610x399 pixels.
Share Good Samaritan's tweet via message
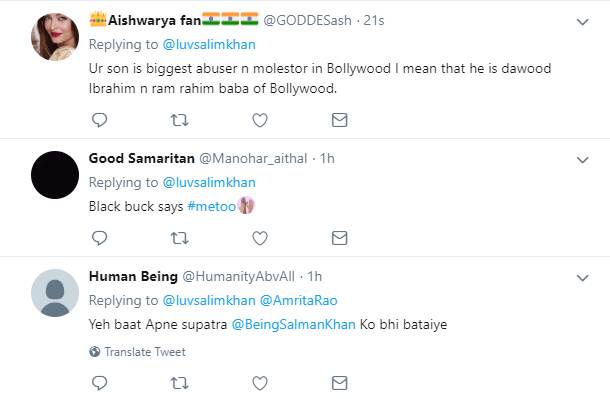click(x=339, y=238)
